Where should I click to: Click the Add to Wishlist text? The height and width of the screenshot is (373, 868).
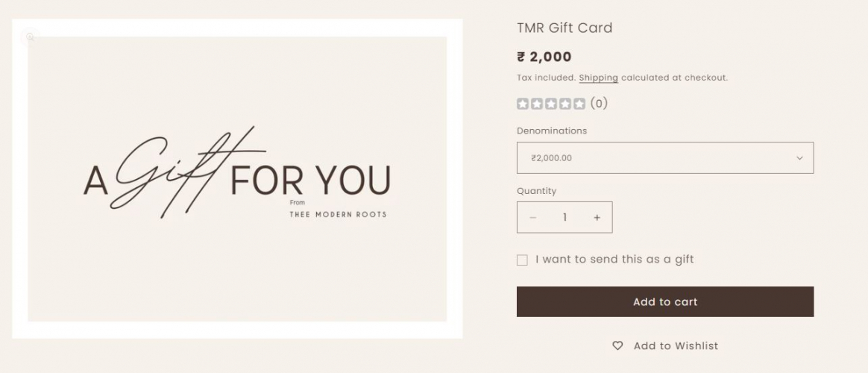click(x=676, y=345)
